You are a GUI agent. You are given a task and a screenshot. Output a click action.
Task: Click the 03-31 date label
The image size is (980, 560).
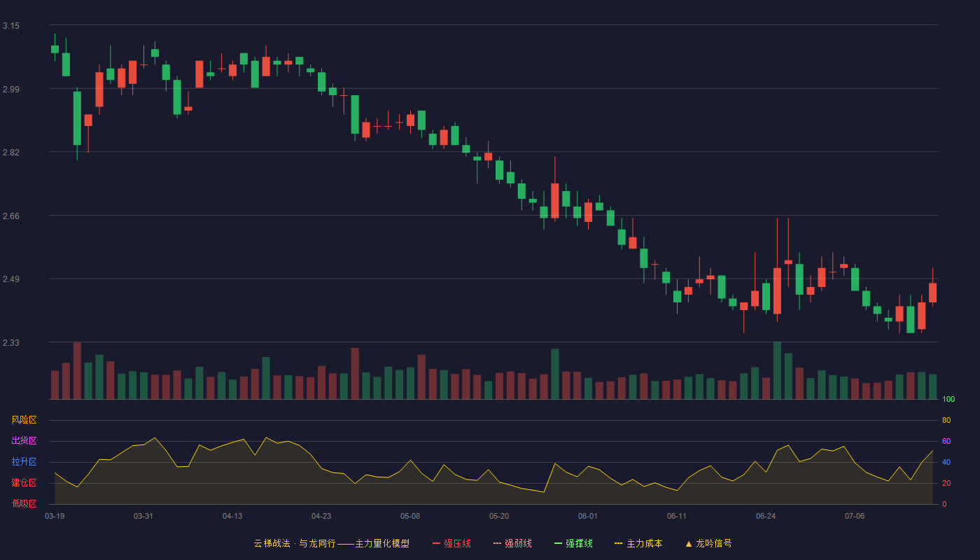(x=143, y=516)
